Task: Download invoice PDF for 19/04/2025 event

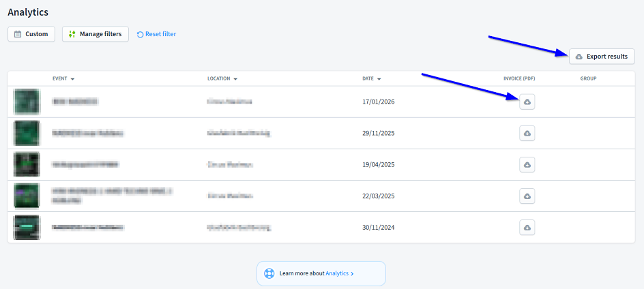Action: click(x=527, y=165)
